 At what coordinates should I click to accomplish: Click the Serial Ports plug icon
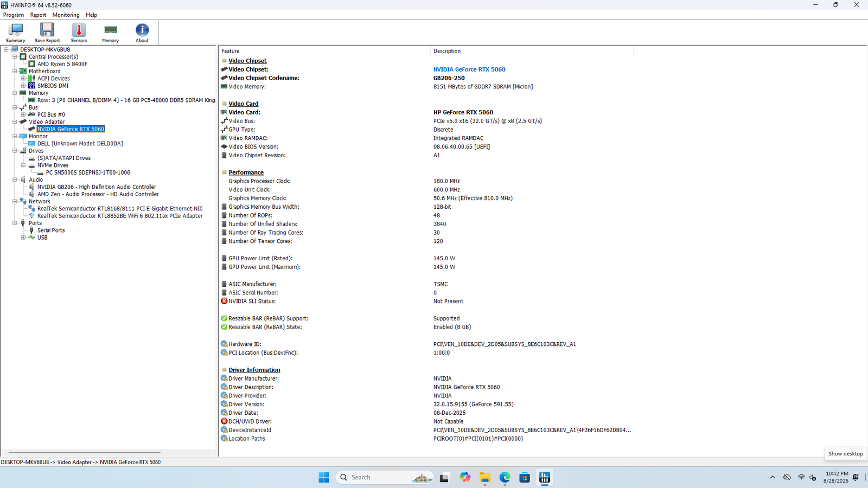[31, 230]
